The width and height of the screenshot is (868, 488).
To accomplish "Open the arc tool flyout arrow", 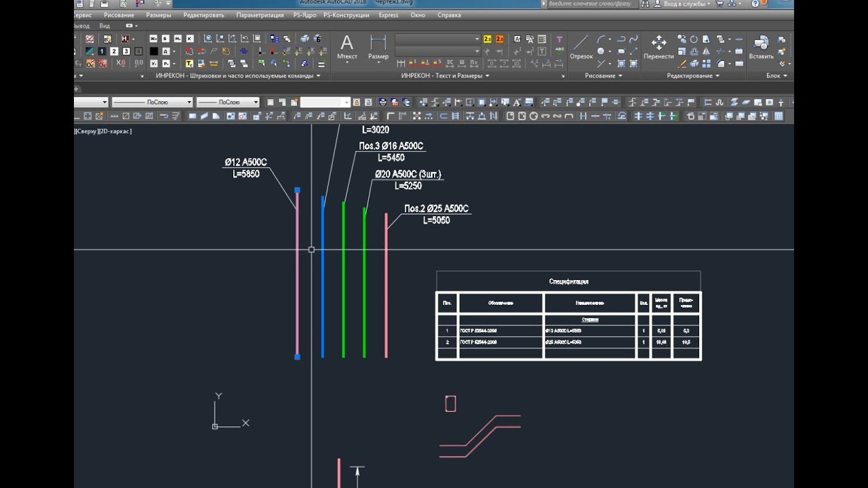I will pyautogui.click(x=610, y=39).
